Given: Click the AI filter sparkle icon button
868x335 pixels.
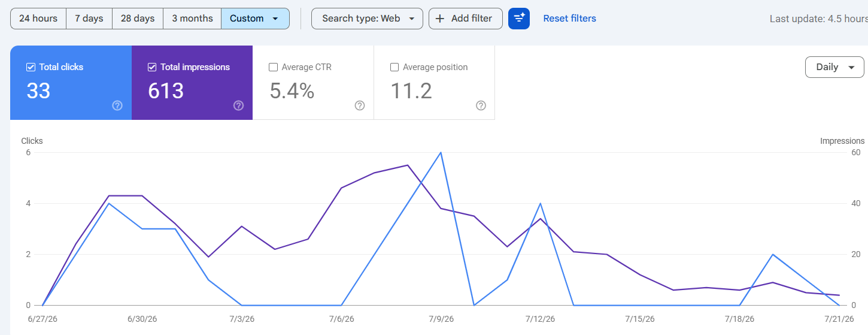Looking at the screenshot, I should (519, 19).
